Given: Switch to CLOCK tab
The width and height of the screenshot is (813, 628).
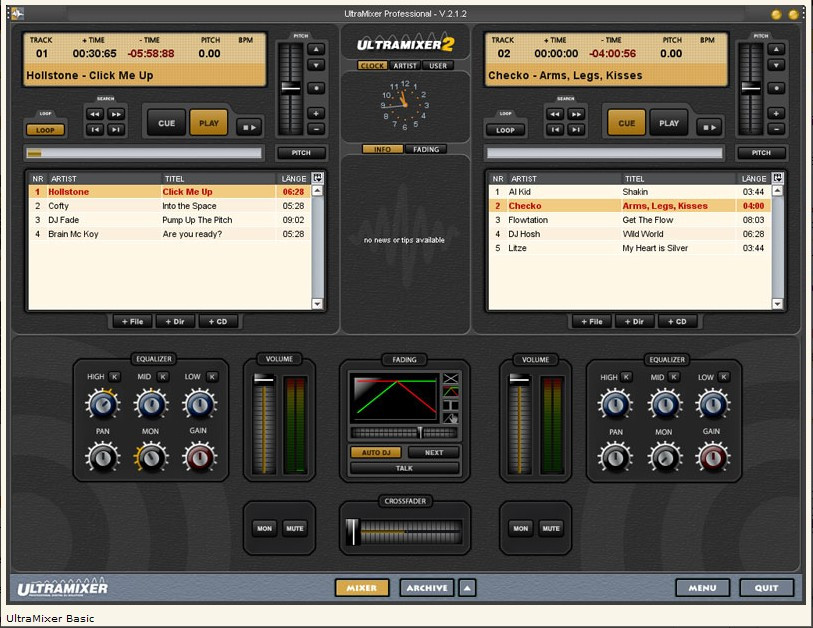Looking at the screenshot, I should [x=372, y=66].
